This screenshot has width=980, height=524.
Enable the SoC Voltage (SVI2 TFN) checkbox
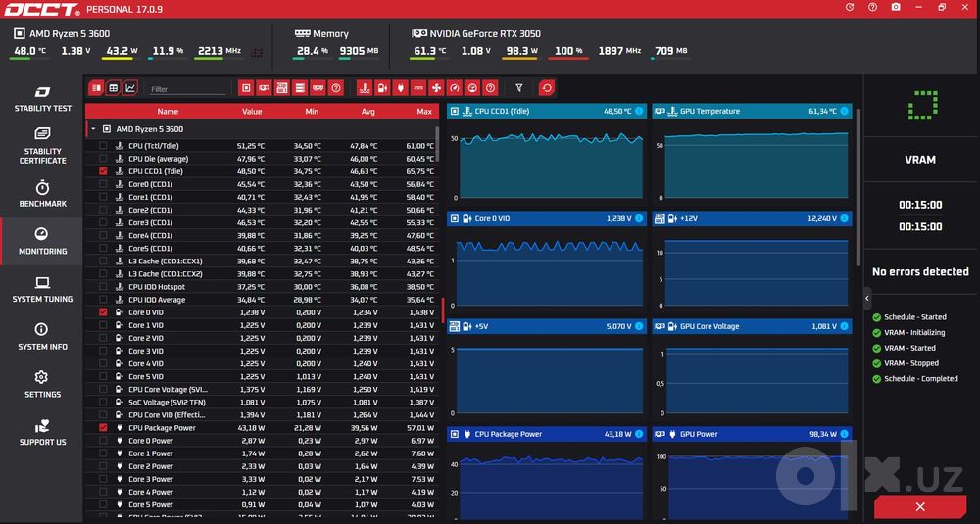[103, 403]
